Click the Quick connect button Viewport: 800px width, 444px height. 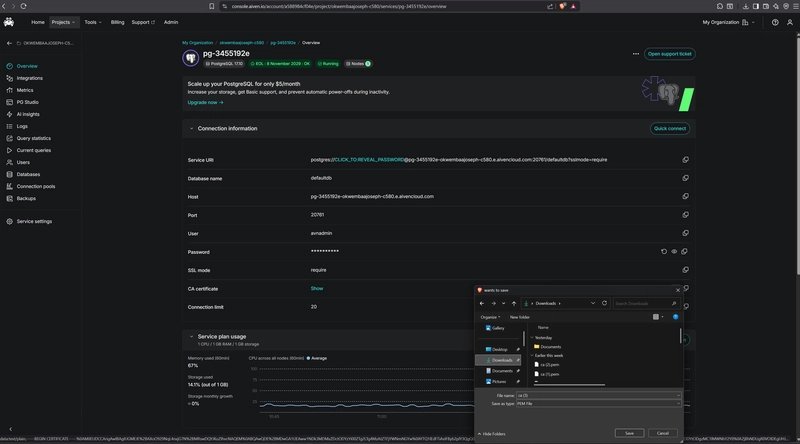pos(670,129)
